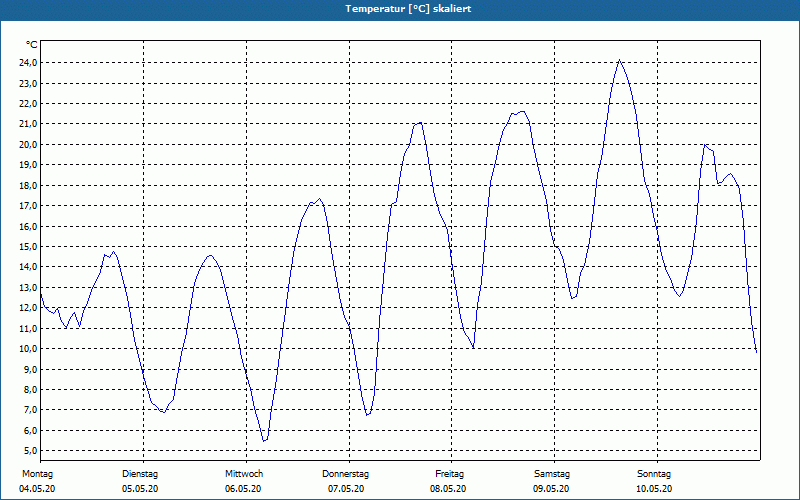Click the chart title 'Temperatur [°C] skaliert'
The height and width of the screenshot is (500, 800).
pyautogui.click(x=408, y=9)
